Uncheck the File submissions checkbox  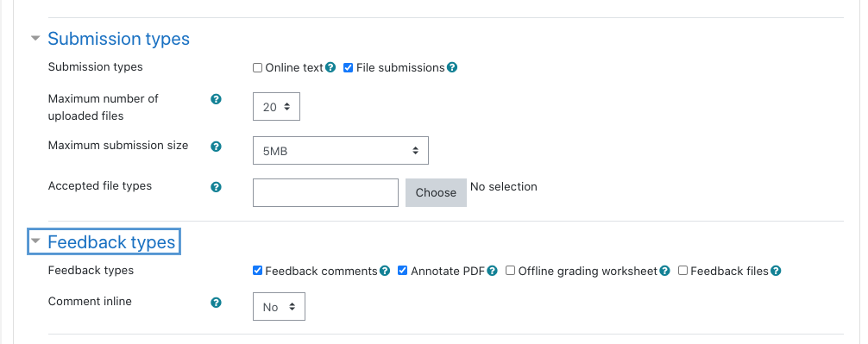[x=349, y=68]
